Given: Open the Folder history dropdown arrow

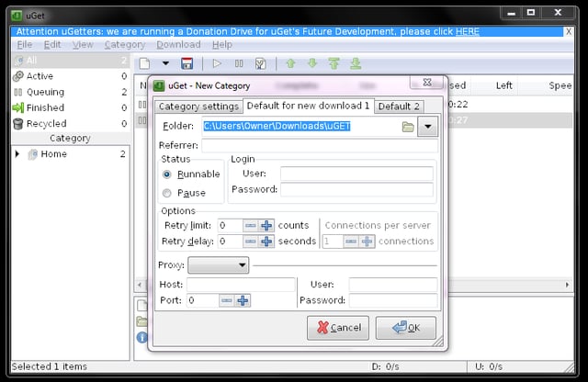Looking at the screenshot, I should 427,127.
